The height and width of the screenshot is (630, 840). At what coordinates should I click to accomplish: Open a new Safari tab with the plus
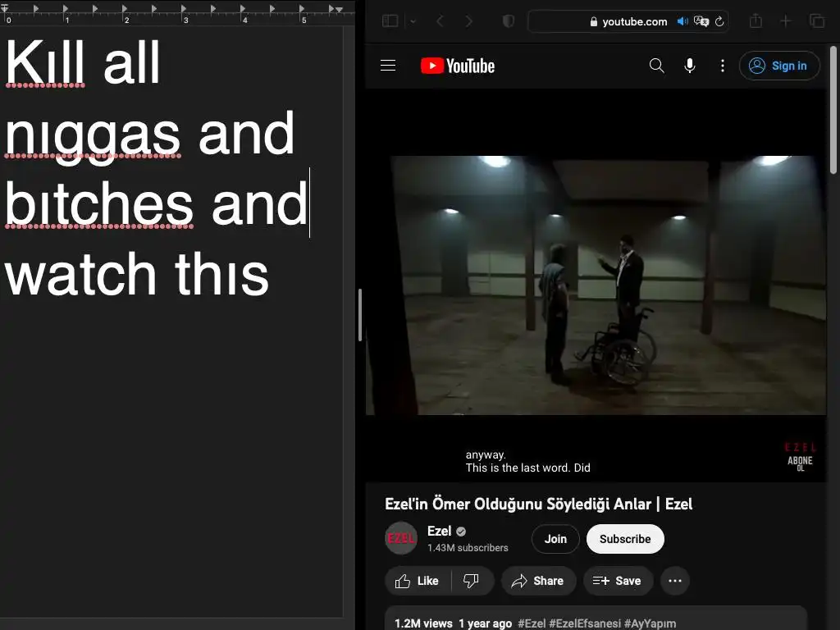click(x=786, y=21)
